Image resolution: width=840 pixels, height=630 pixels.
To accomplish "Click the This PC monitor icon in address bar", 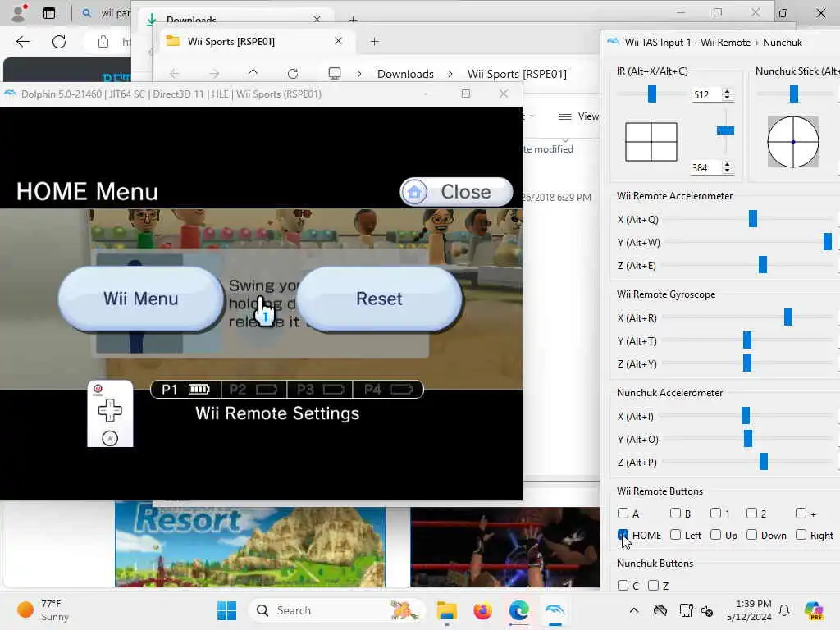I will [335, 73].
